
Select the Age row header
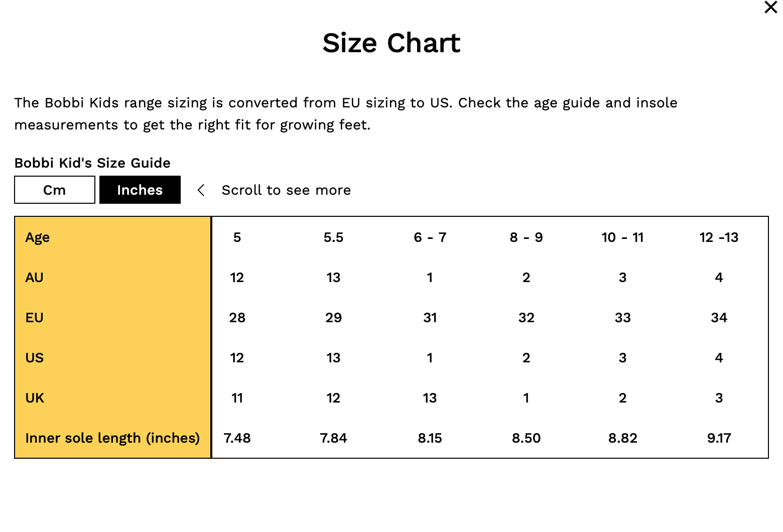pyautogui.click(x=38, y=237)
